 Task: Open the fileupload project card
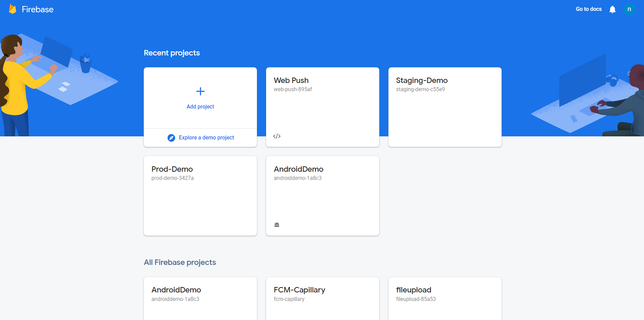[x=445, y=299]
